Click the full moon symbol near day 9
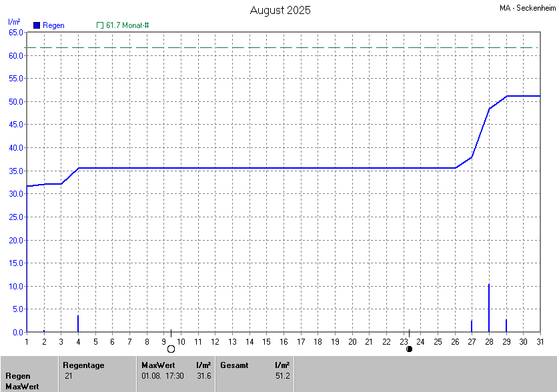The height and width of the screenshot is (392, 557). point(171,349)
